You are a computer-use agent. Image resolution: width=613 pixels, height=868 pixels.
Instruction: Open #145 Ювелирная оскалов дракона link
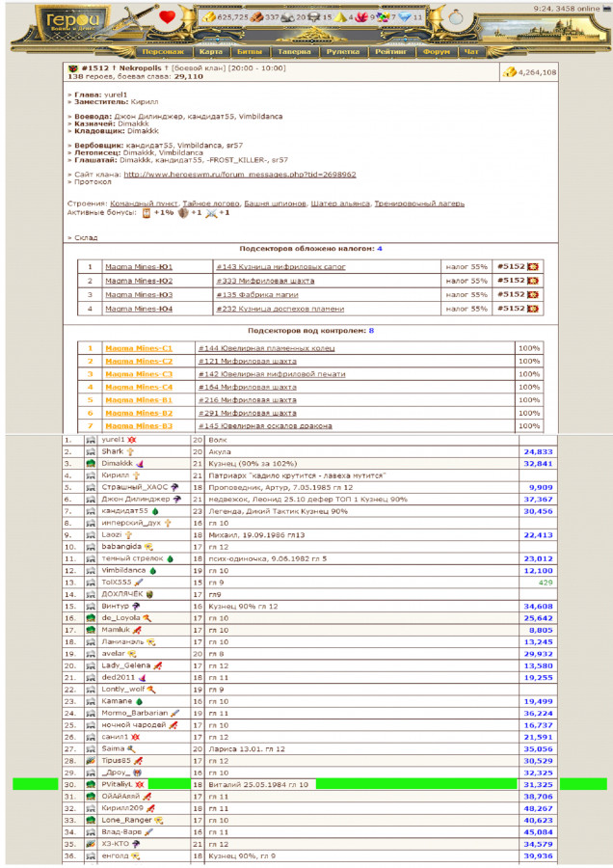265,425
